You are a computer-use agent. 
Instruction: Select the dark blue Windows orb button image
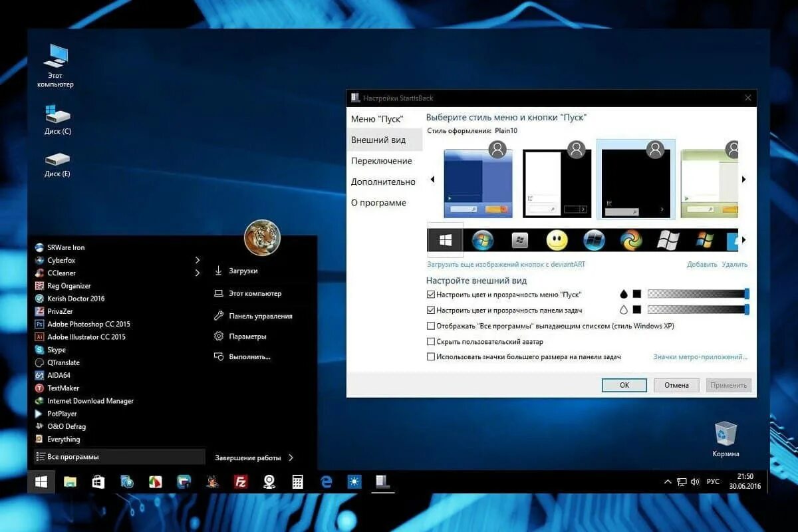point(594,240)
